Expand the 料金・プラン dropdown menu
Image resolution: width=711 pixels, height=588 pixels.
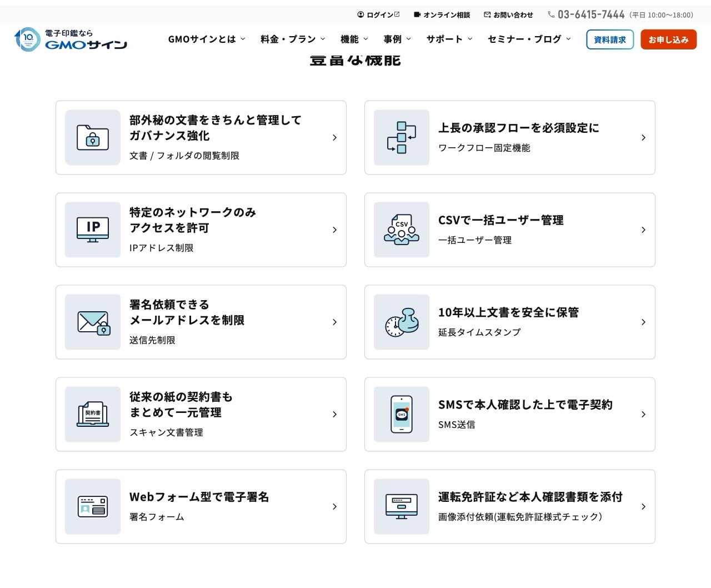pyautogui.click(x=292, y=39)
